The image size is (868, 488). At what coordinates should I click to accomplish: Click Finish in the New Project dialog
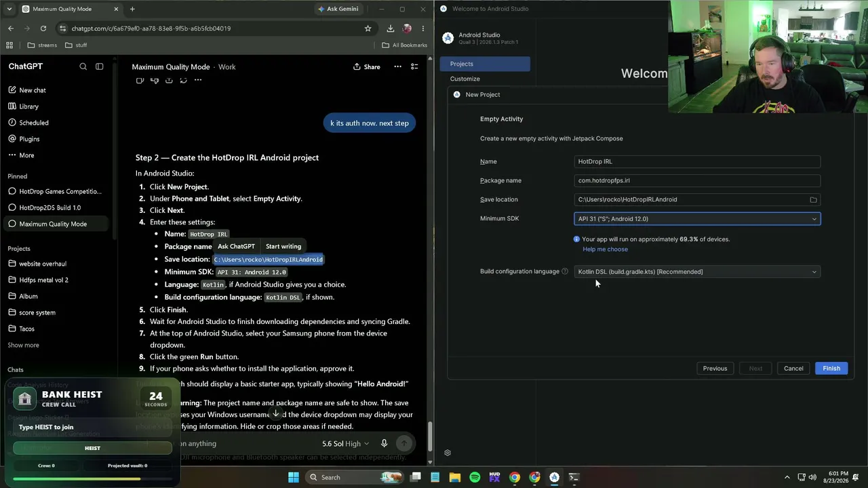831,369
